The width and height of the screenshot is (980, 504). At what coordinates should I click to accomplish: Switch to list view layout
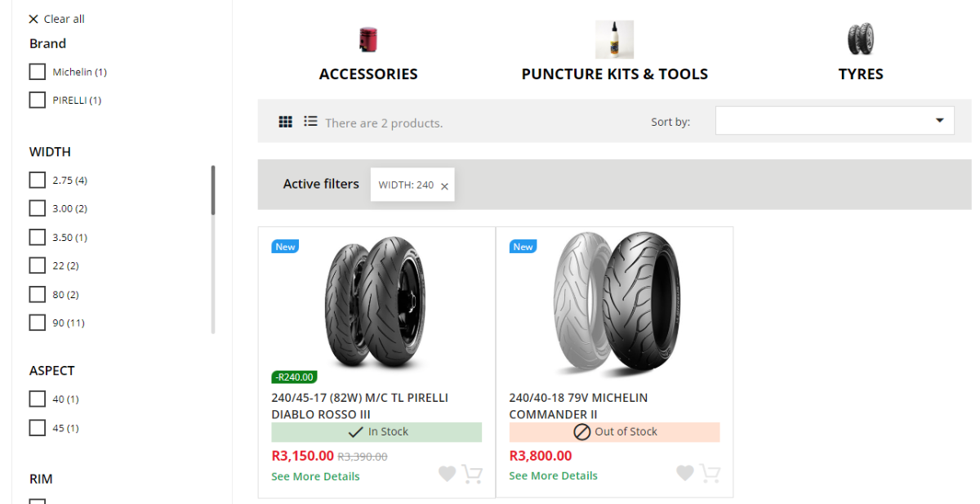coord(310,121)
